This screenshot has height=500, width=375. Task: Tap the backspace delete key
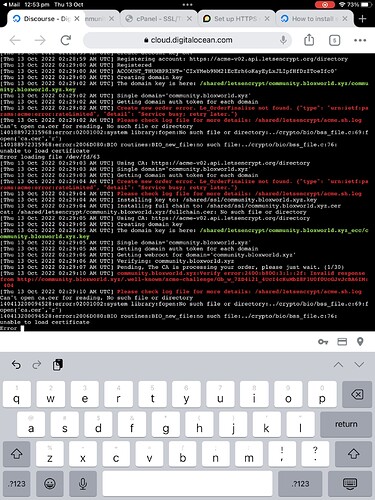(357, 395)
